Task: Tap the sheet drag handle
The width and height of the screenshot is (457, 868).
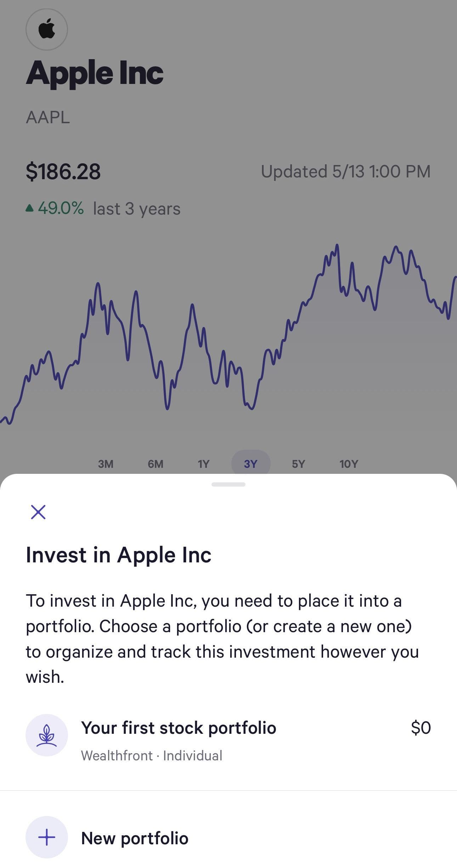Action: point(228,484)
